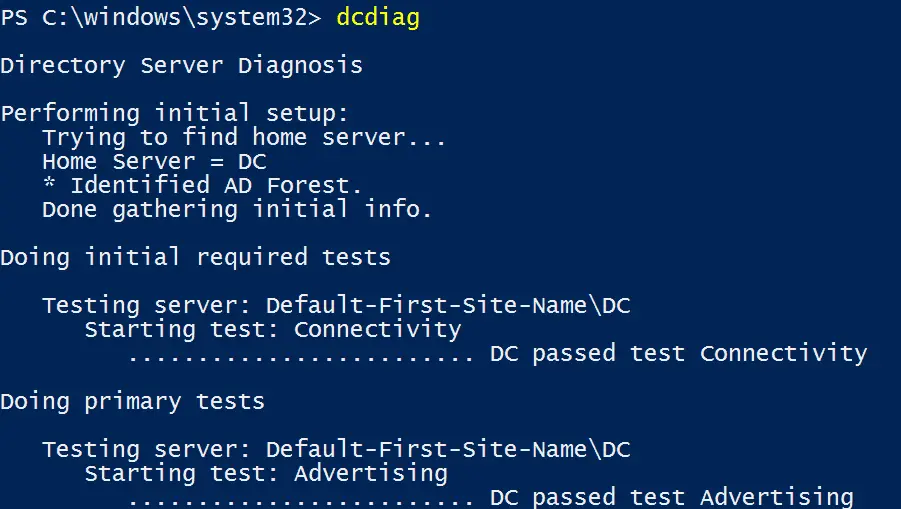The width and height of the screenshot is (901, 509).
Task: Click the Doing initial required tests line
Action: point(195,257)
